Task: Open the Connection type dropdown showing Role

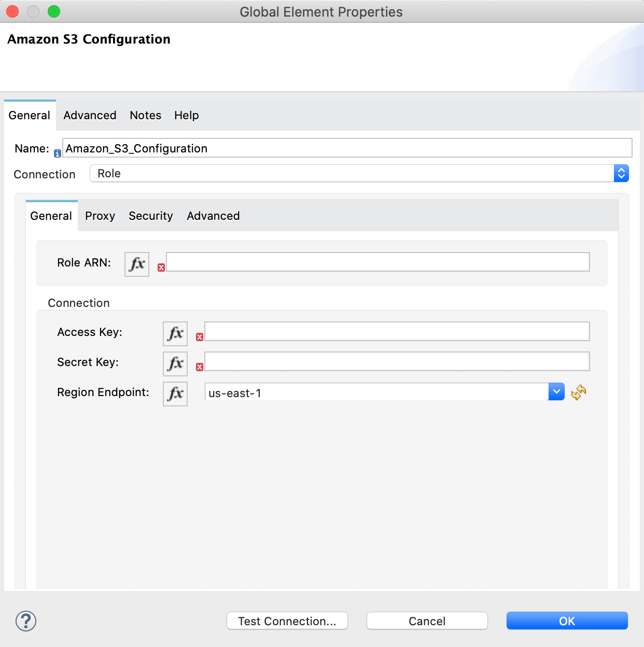Action: [x=621, y=173]
